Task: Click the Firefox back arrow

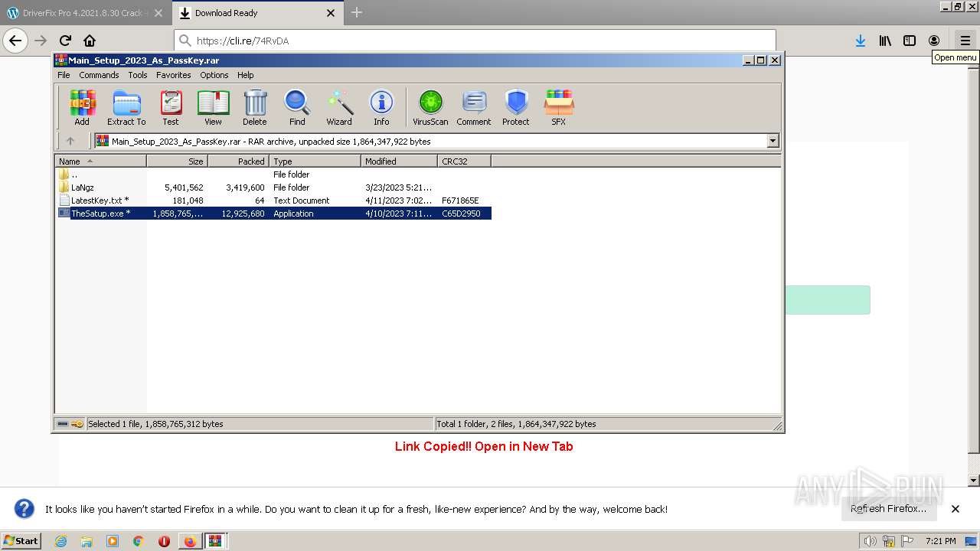Action: click(15, 41)
